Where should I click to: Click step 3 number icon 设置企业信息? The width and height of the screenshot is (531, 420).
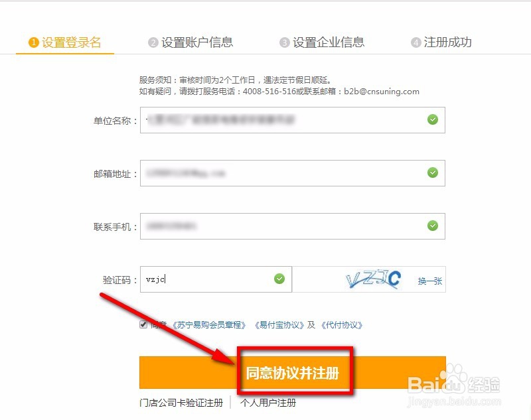[x=285, y=42]
